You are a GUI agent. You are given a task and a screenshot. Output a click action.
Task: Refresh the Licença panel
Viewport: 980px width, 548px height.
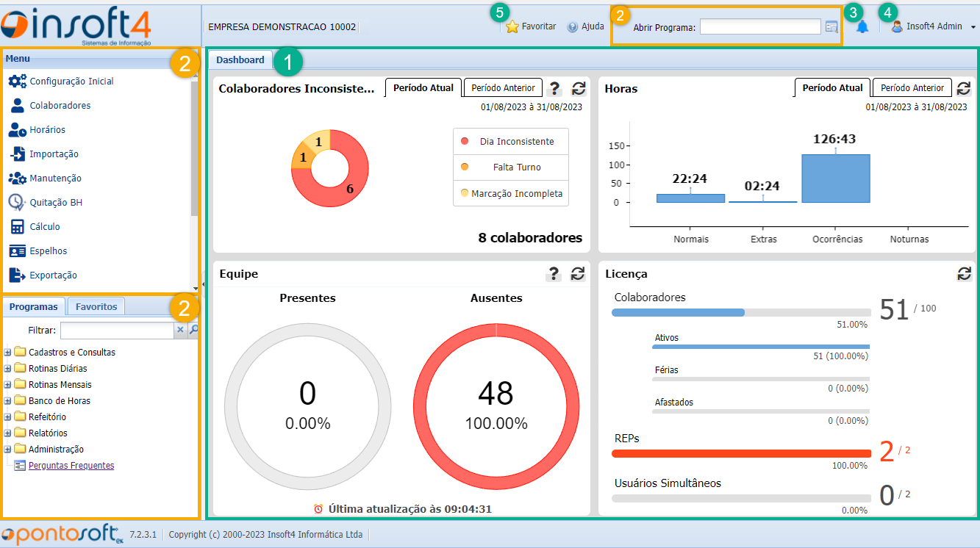click(964, 274)
